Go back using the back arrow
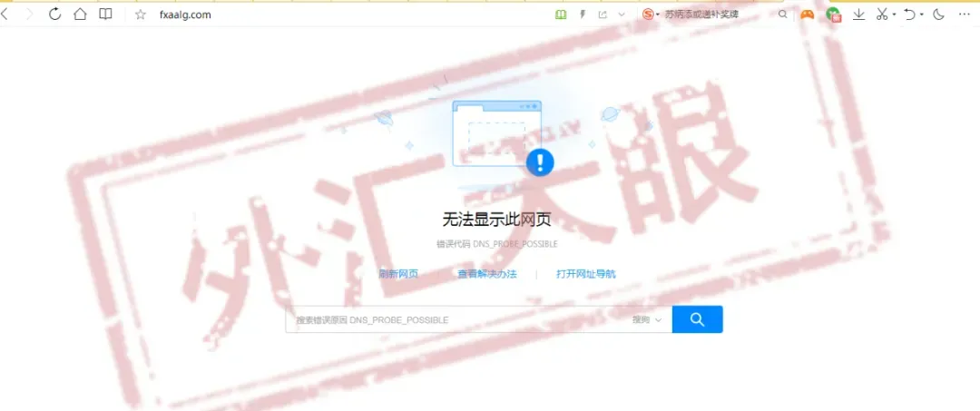Screen dimensions: 980x411 click(5, 15)
